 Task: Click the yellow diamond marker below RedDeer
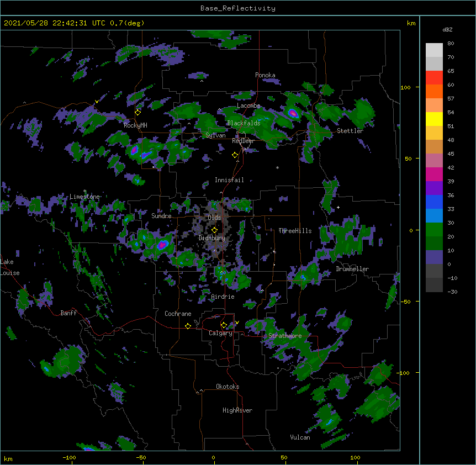[x=235, y=155]
